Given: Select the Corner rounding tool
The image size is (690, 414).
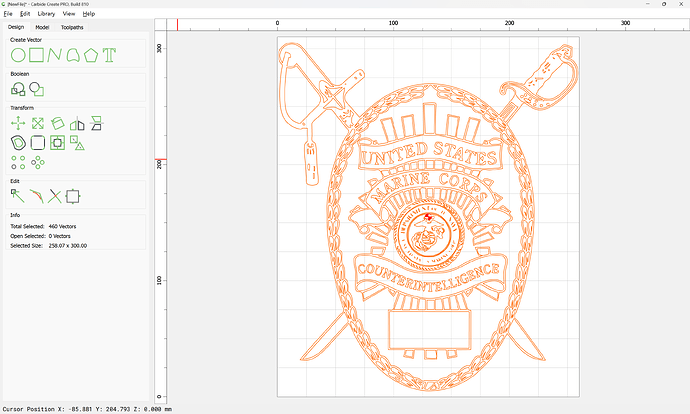Looking at the screenshot, I should pyautogui.click(x=38, y=143).
